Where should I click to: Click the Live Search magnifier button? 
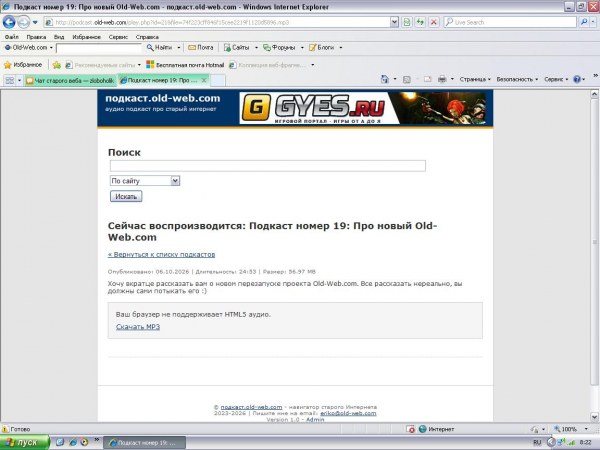click(x=584, y=22)
